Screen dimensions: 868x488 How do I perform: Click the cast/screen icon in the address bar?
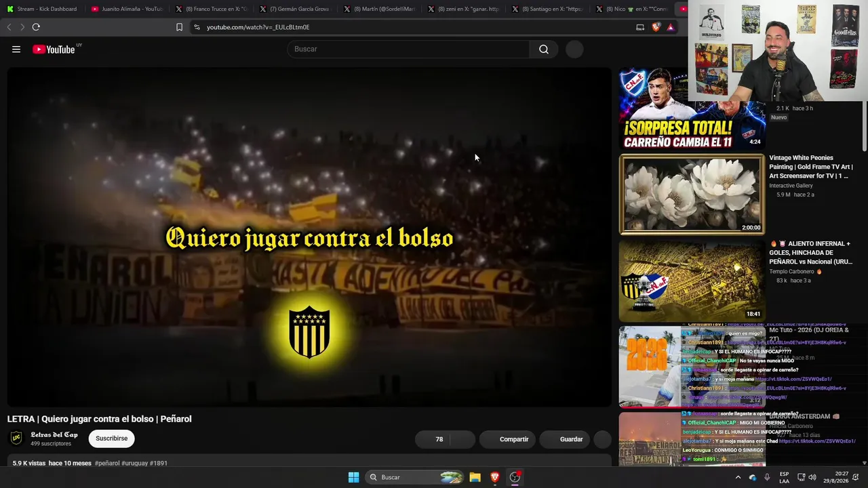640,27
